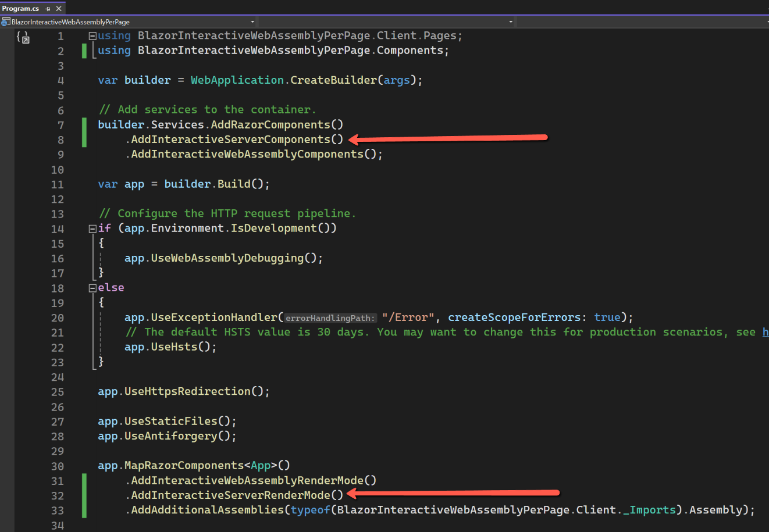Click the WebApplication class name
The height and width of the screenshot is (532, 769).
pos(237,80)
